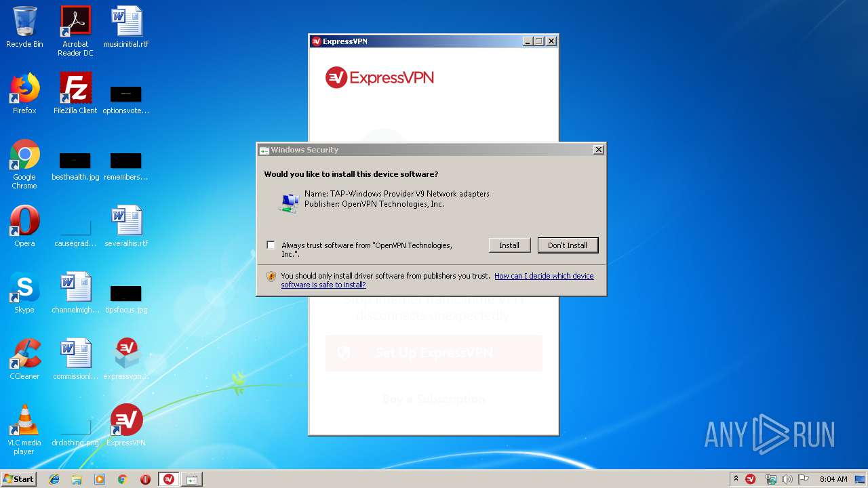Click Show desktop button in taskbar corner
Viewport: 868px width, 488px height.
861,479
